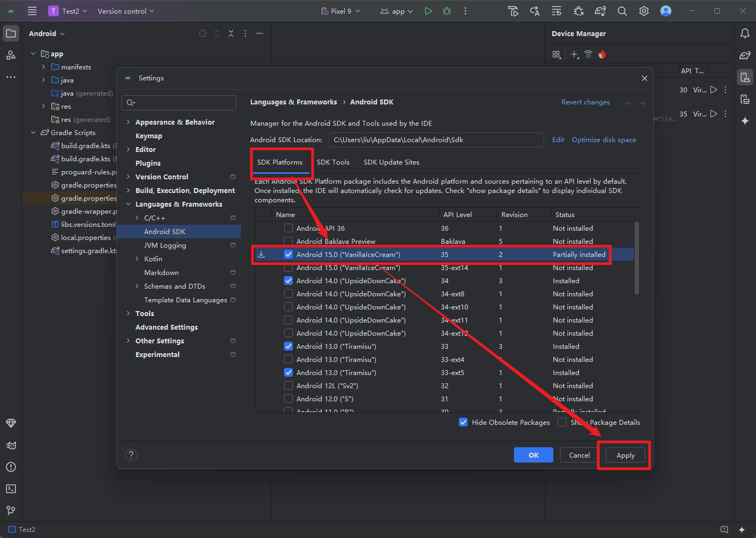Run the app with the green play icon

pos(428,11)
